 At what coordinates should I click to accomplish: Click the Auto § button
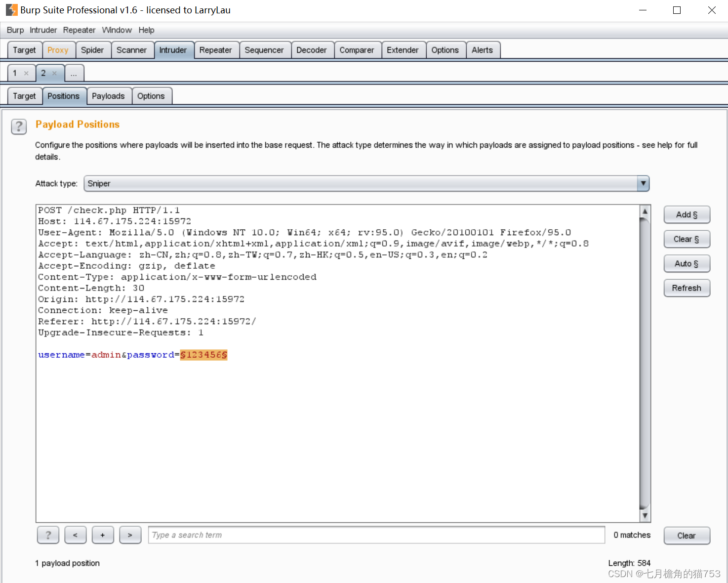point(687,263)
